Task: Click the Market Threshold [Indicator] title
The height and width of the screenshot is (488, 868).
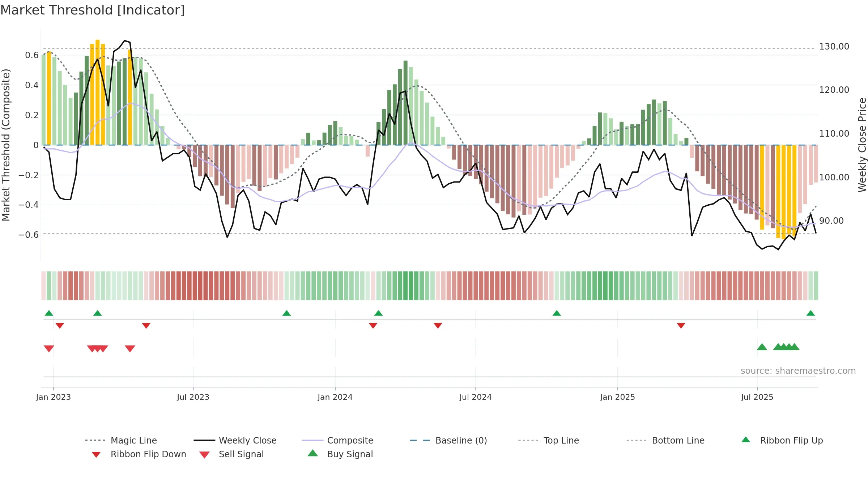Action: 93,10
